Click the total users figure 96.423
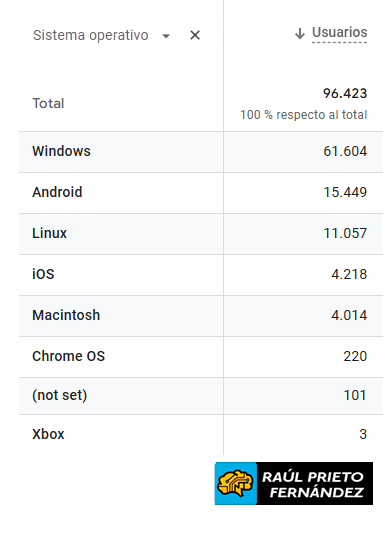 pos(345,93)
